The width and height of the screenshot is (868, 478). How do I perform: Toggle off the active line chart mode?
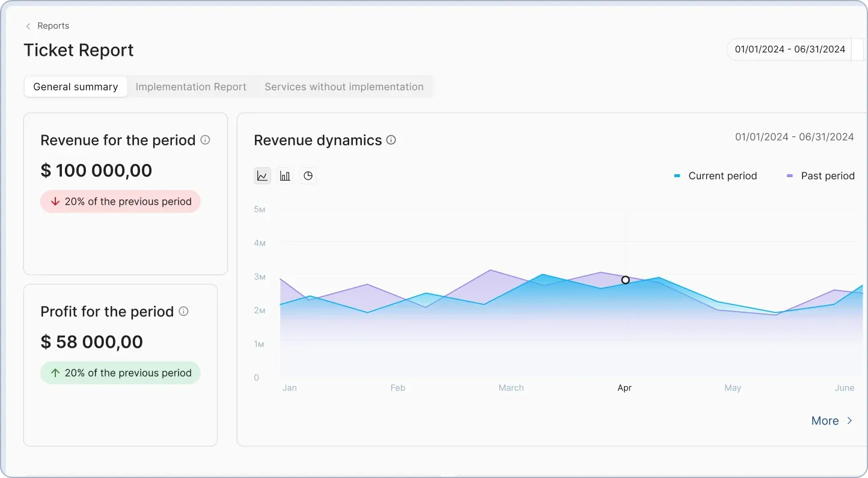click(x=262, y=175)
